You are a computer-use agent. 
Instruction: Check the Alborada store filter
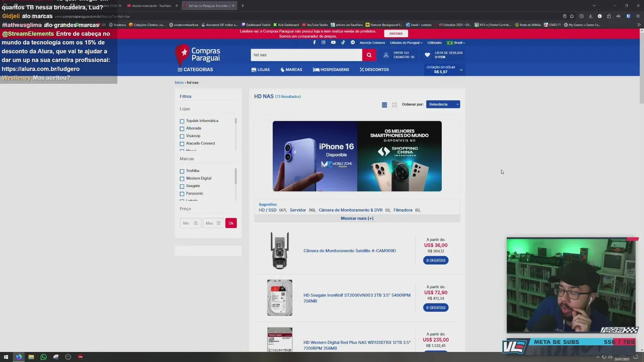[x=182, y=129]
